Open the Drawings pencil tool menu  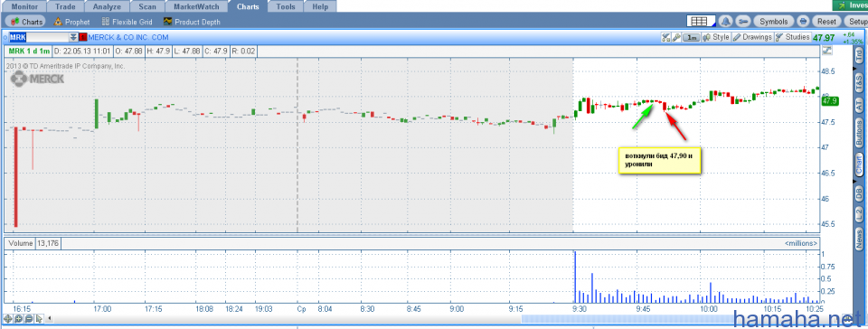point(751,38)
